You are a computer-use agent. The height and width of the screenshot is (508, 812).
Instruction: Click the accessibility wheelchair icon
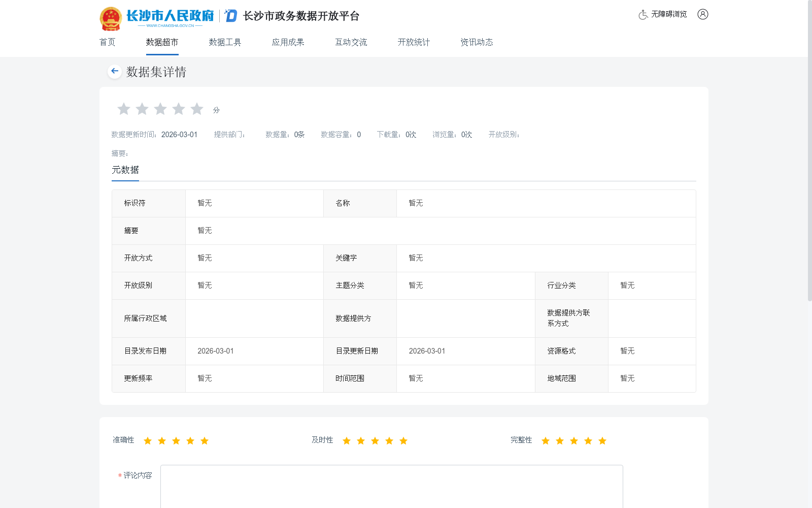[643, 14]
